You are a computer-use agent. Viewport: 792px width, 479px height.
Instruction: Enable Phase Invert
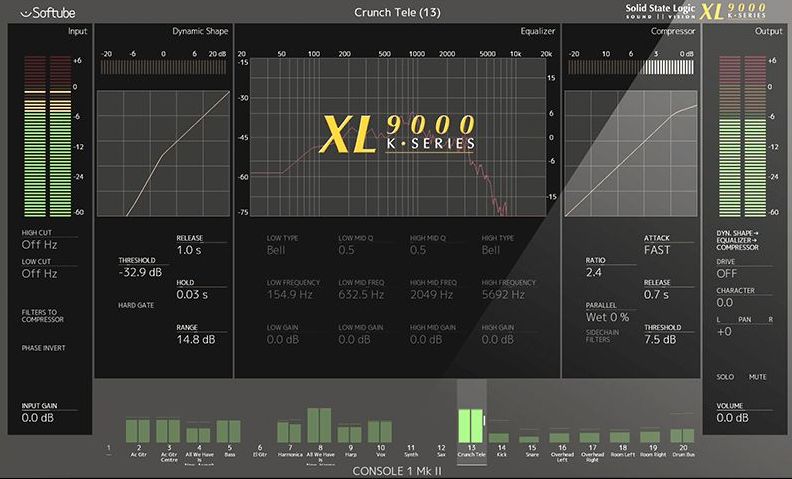click(x=43, y=348)
